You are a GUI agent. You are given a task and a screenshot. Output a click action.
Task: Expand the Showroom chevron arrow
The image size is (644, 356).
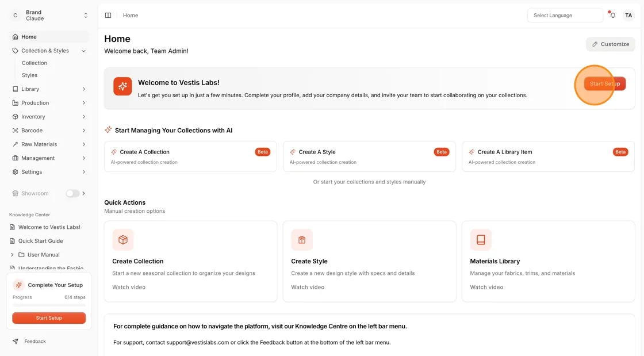point(84,193)
